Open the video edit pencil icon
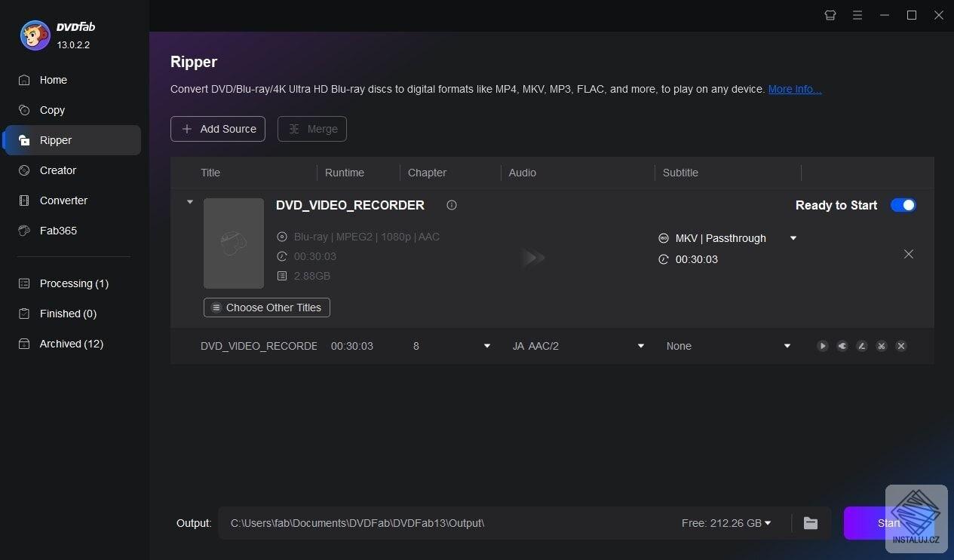 862,346
